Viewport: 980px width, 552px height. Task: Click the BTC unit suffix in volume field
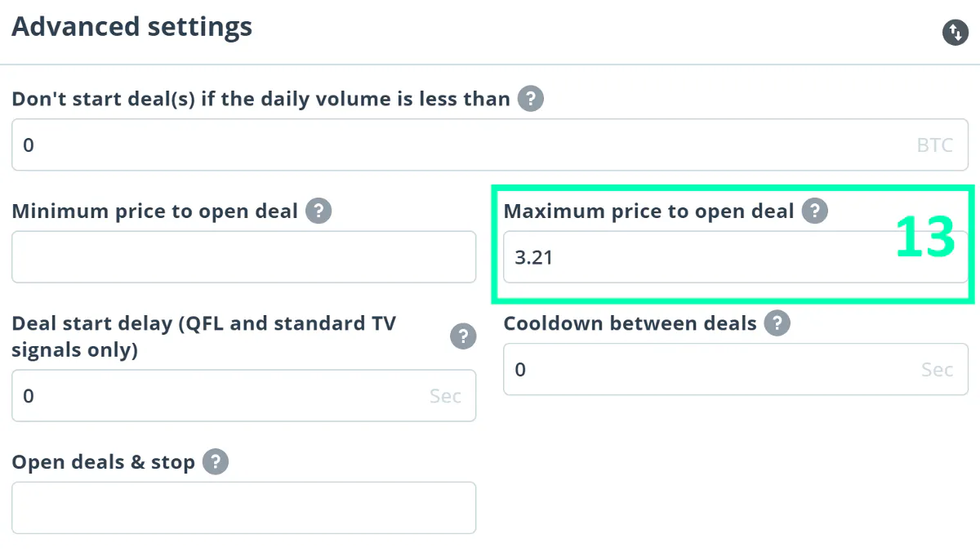pyautogui.click(x=935, y=145)
